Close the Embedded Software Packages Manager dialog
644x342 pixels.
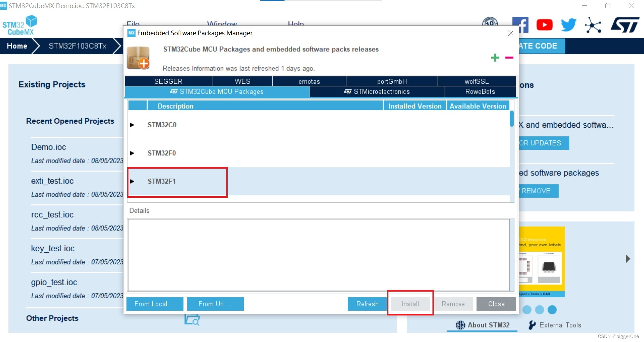pos(510,33)
